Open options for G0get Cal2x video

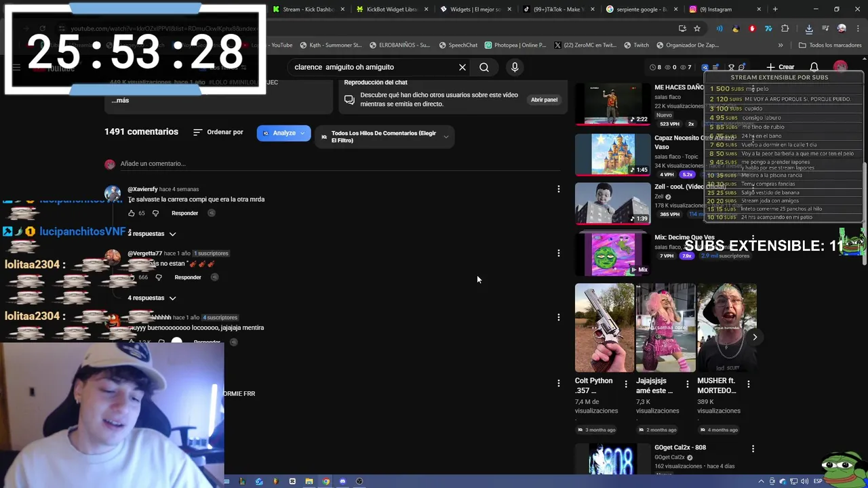pyautogui.click(x=753, y=449)
